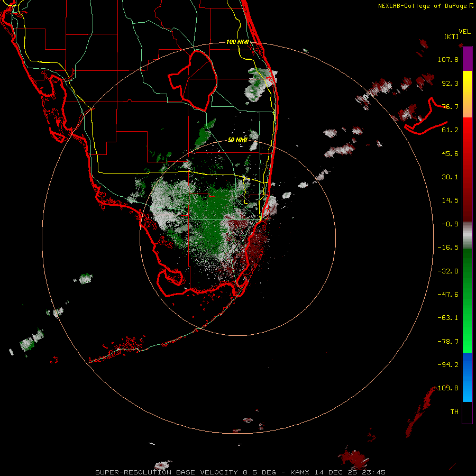Click the gray near-zero segment of color bar
The image size is (476, 476).
(x=467, y=235)
